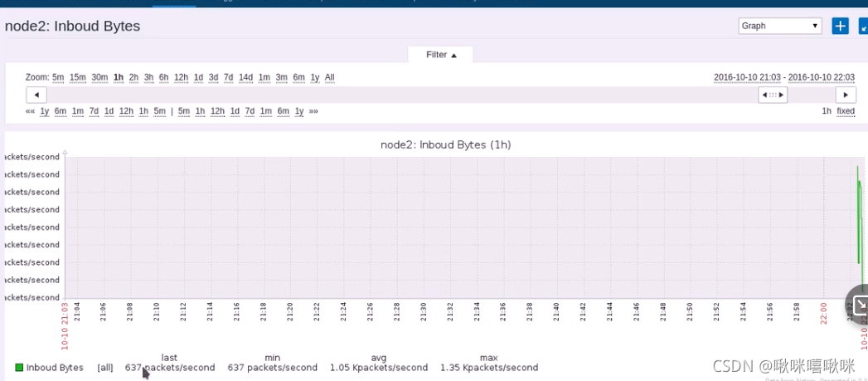The height and width of the screenshot is (381, 868).
Task: Move back 1d using backward navigation link
Action: (109, 111)
